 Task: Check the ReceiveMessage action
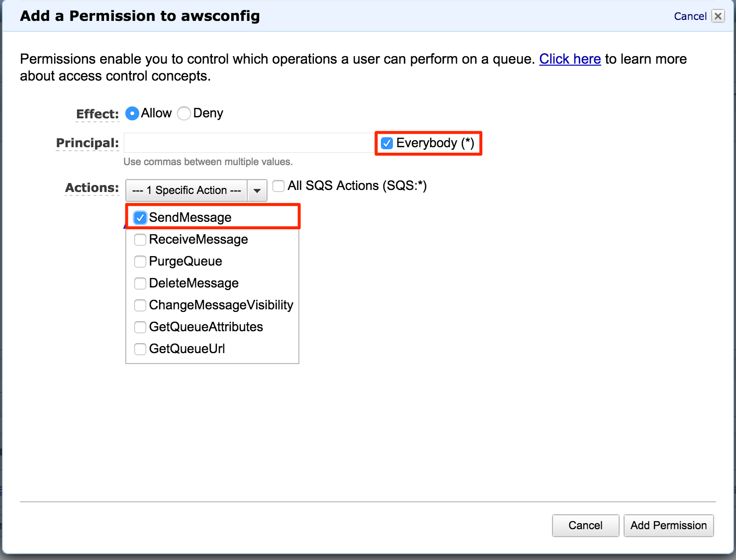pos(140,240)
